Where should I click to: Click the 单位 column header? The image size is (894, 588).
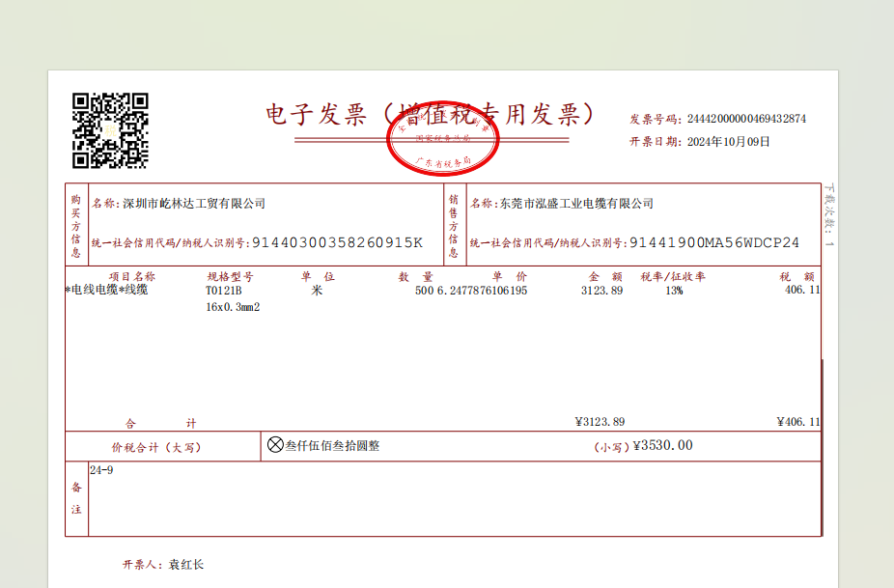click(x=318, y=276)
